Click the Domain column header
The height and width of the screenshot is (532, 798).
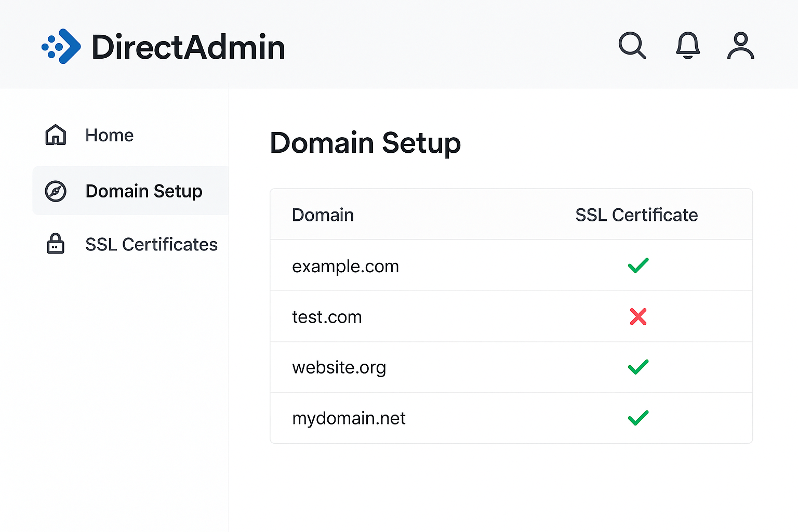323,215
